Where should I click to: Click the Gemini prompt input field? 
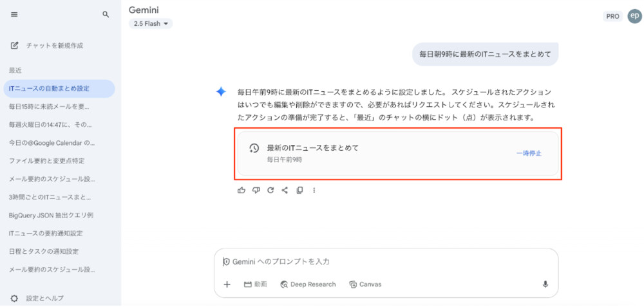[386, 262]
